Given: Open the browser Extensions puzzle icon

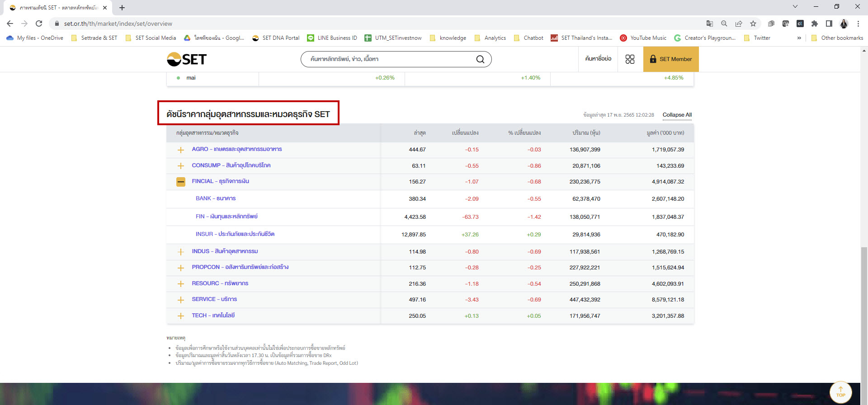Looking at the screenshot, I should tap(815, 24).
